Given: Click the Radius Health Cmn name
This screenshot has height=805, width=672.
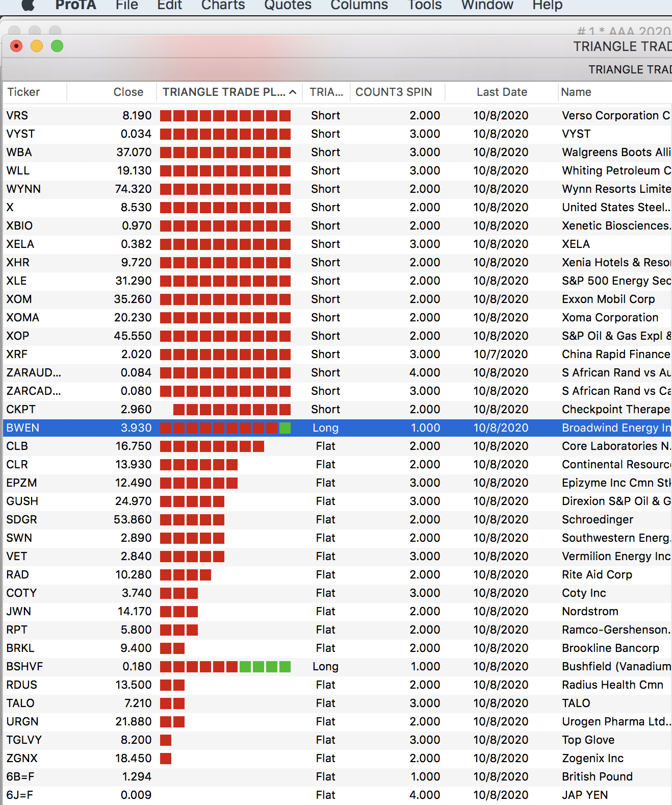Looking at the screenshot, I should coord(612,685).
